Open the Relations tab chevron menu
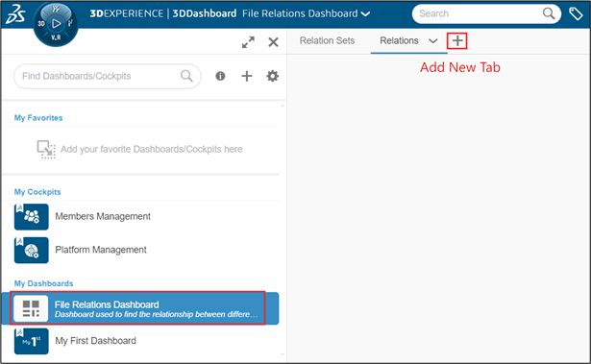The width and height of the screenshot is (591, 364). 433,40
